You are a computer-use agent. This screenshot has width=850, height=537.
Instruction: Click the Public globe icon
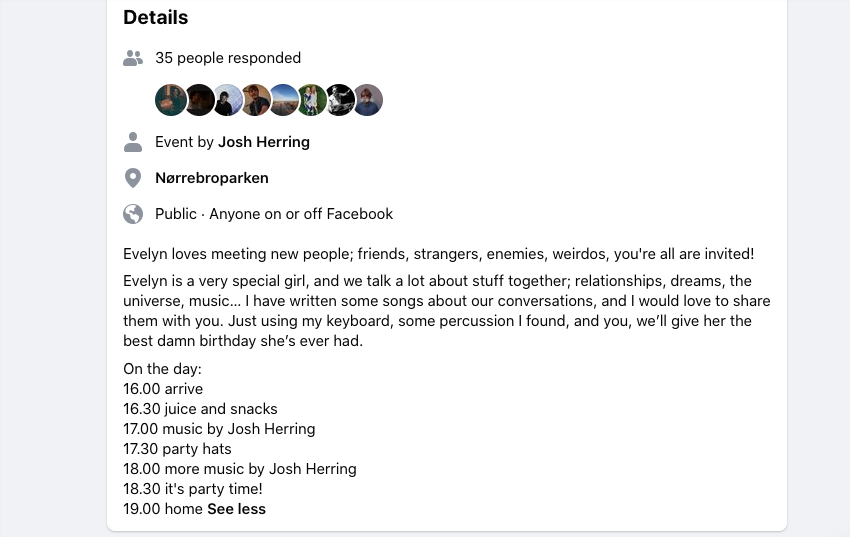[x=133, y=214]
